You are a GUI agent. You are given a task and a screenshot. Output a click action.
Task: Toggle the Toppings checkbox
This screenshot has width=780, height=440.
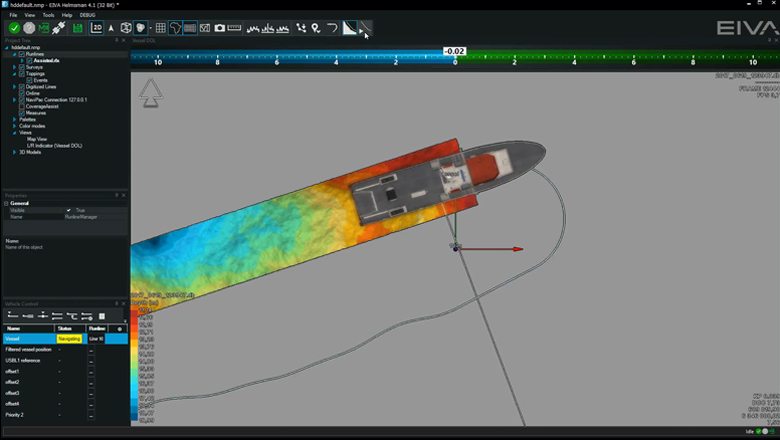point(21,74)
